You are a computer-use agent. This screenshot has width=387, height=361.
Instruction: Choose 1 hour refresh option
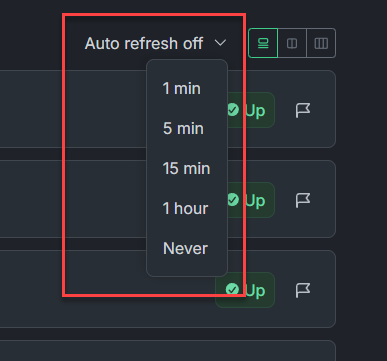point(187,208)
